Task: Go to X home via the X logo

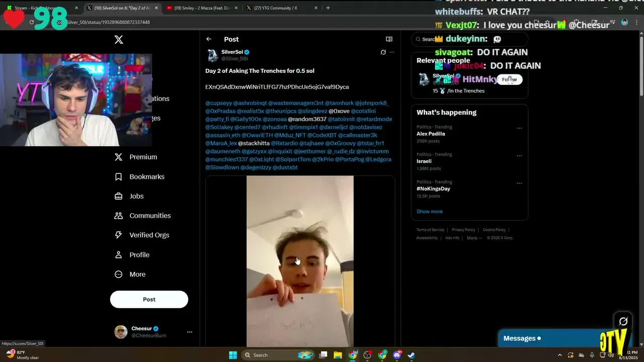Action: [x=119, y=40]
